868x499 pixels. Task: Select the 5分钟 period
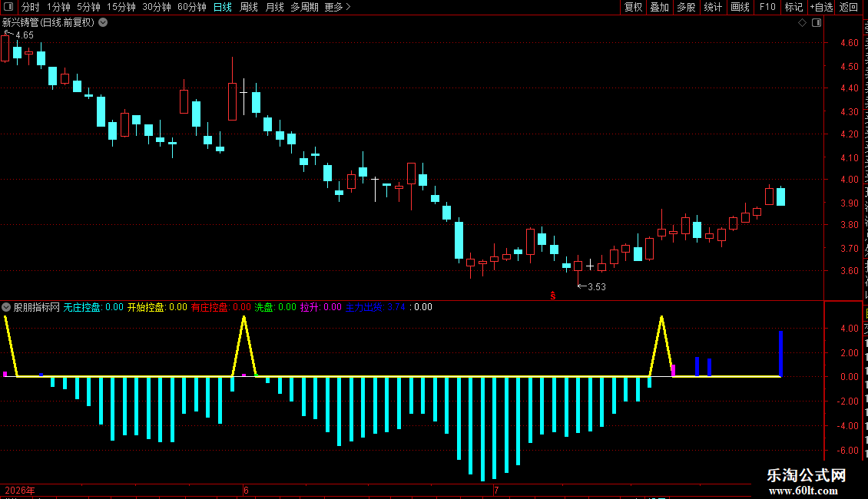(88, 7)
